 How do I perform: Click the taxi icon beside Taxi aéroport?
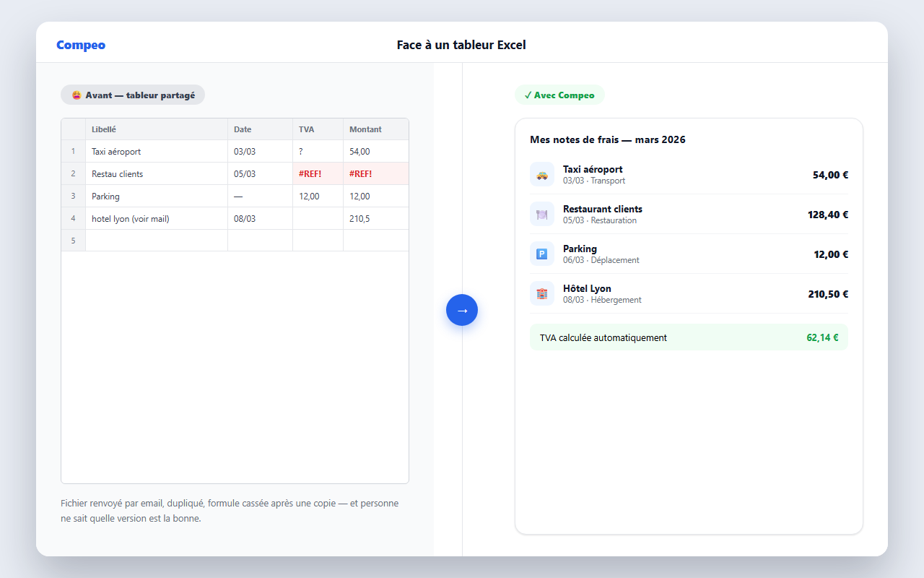(x=542, y=174)
